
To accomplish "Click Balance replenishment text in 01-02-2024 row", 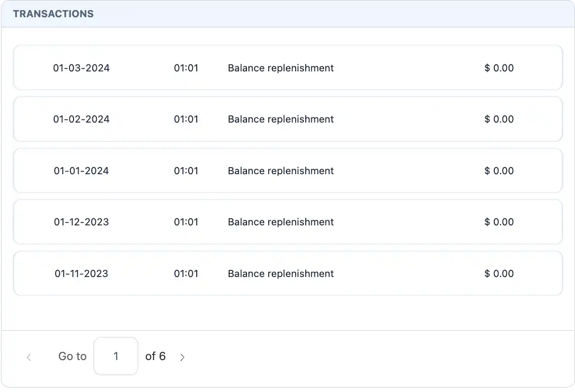I will click(280, 119).
